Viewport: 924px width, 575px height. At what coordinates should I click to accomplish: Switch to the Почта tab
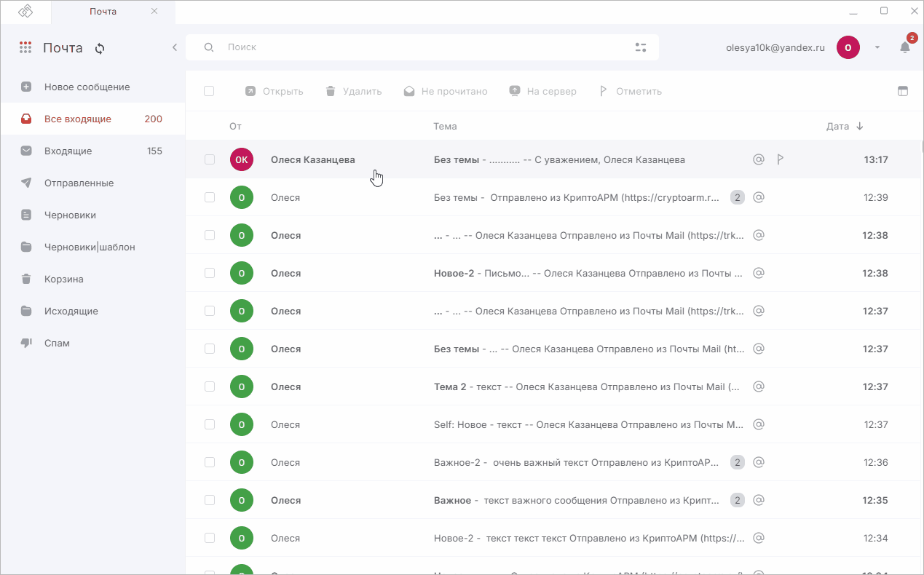[103, 11]
